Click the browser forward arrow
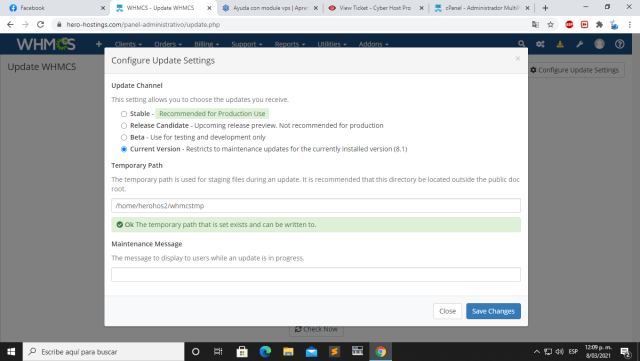 (25, 25)
